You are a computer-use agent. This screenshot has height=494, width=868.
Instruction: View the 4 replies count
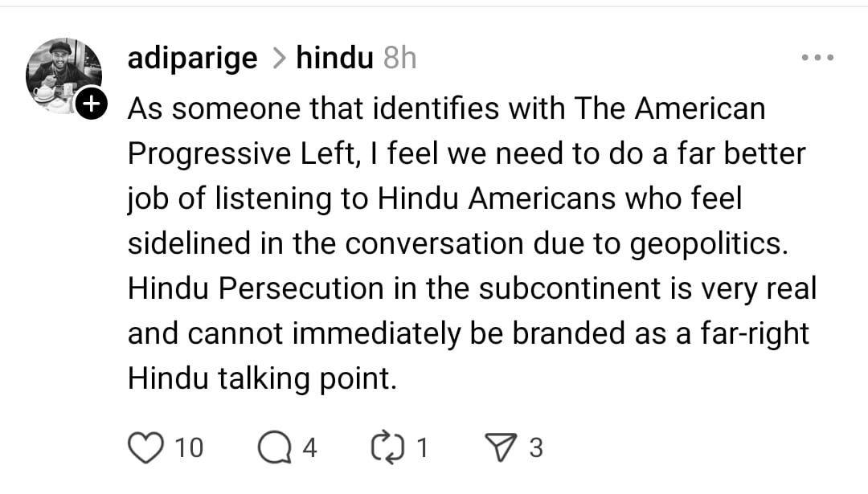pos(309,448)
